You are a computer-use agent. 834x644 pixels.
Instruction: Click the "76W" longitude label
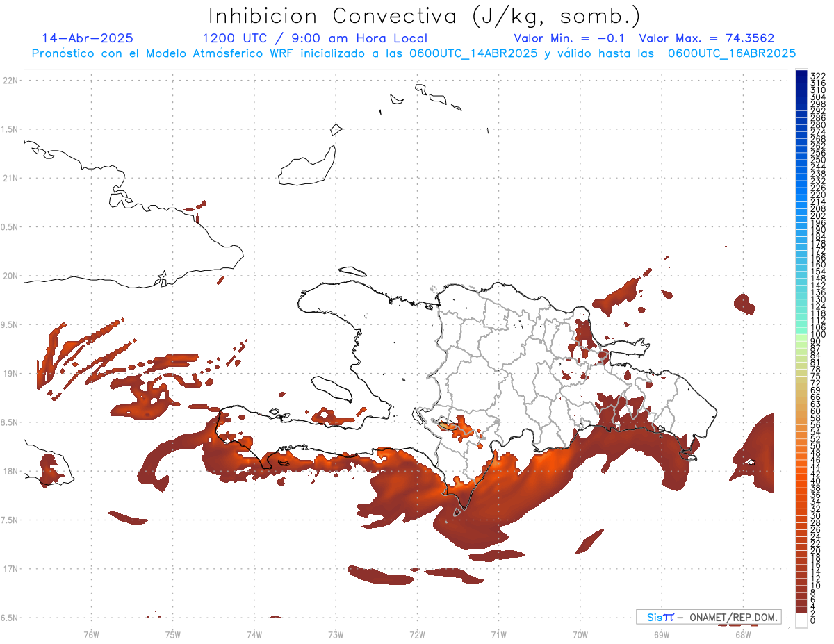(91, 634)
